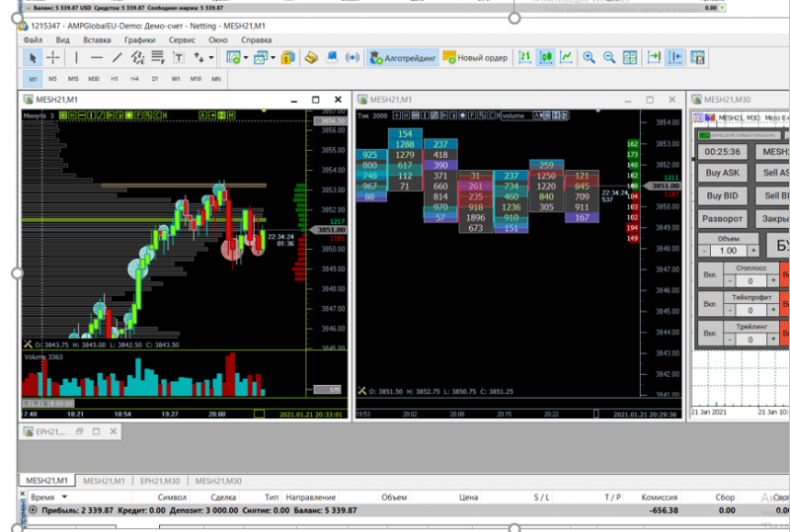The height and width of the screenshot is (532, 790).
Task: Switch to the EPH21,M30 chart tab
Action: click(160, 481)
